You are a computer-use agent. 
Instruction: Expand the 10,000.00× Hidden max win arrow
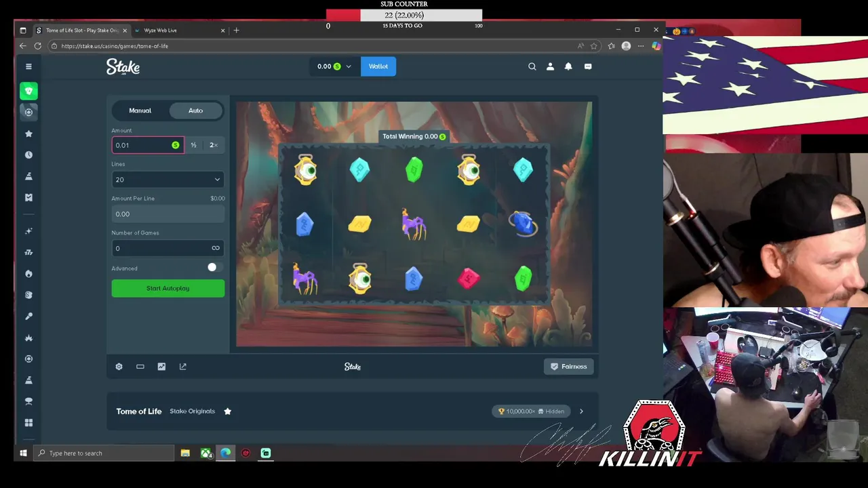pos(581,411)
